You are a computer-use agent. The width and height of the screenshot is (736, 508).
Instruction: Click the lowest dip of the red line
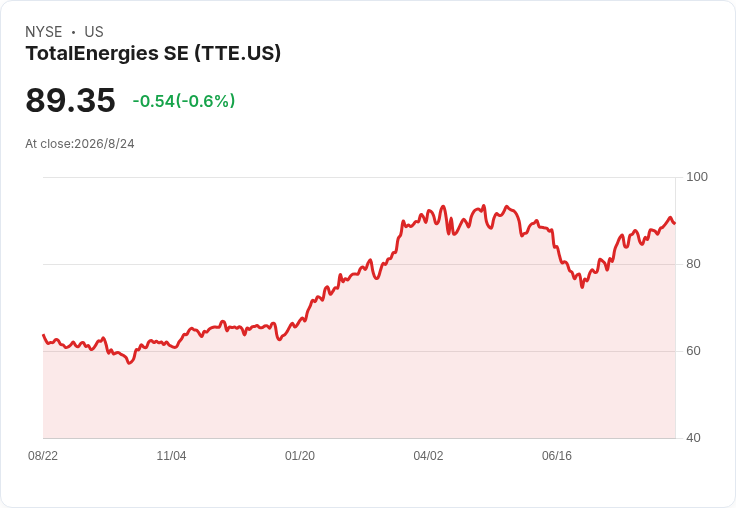tap(130, 363)
